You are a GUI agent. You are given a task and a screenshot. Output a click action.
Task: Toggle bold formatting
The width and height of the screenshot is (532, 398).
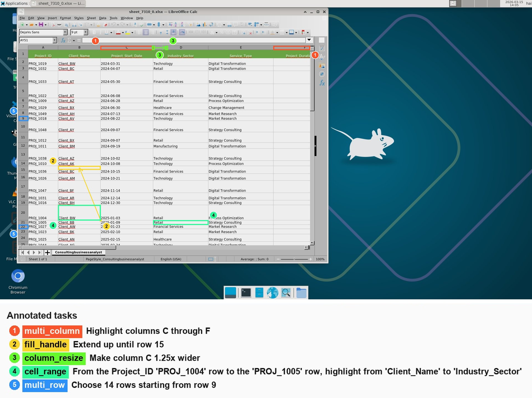(x=94, y=32)
